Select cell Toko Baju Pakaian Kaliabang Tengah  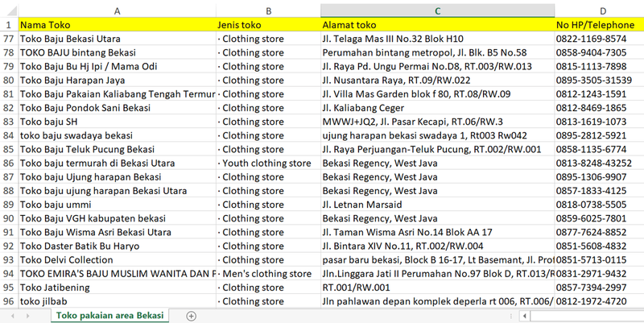(117, 94)
